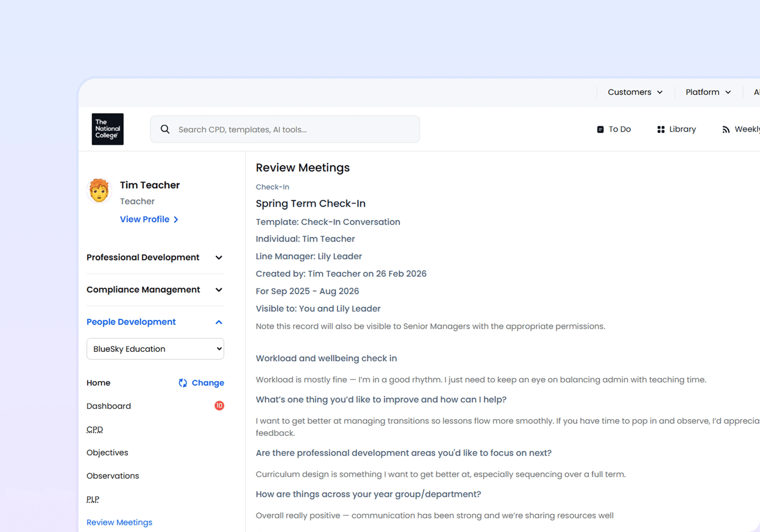Open the CPD sidebar item
This screenshot has width=760, height=532.
pos(95,429)
